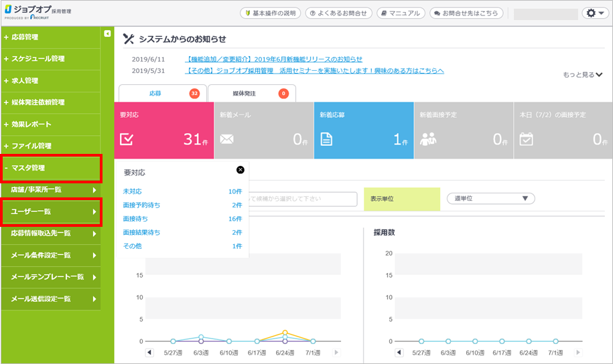Go to previous week on left chart
The image size is (613, 364).
click(149, 353)
